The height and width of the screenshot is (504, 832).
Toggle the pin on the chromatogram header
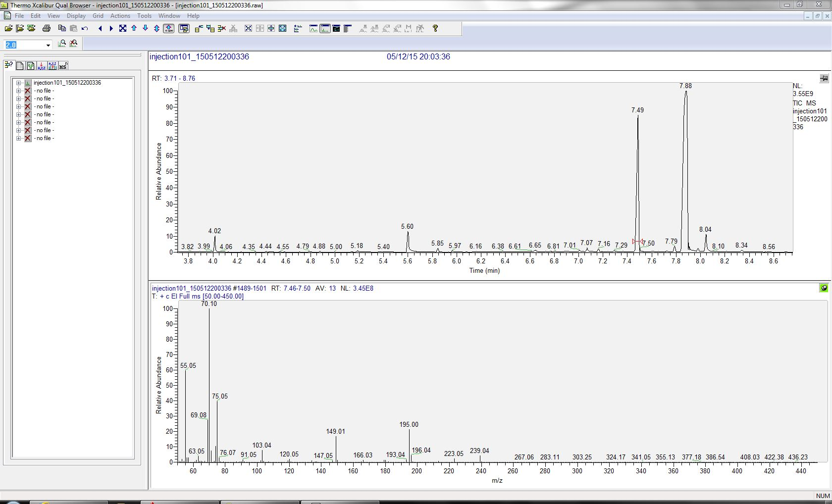point(824,78)
